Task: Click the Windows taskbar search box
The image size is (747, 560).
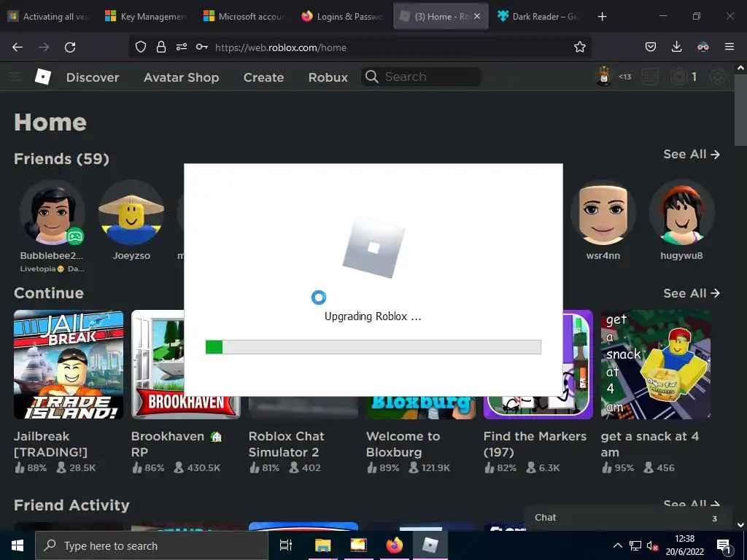Action: [x=152, y=545]
